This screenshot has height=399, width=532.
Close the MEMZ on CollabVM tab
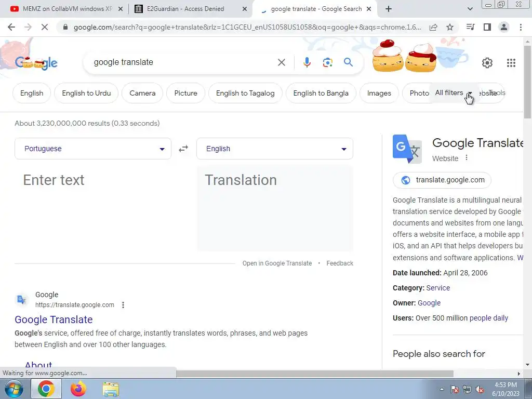click(120, 9)
